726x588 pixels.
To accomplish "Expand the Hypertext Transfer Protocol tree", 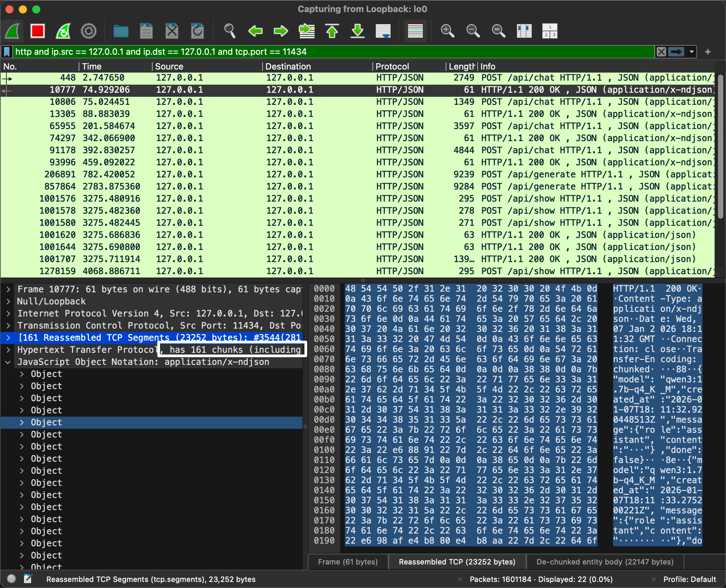I will point(8,349).
